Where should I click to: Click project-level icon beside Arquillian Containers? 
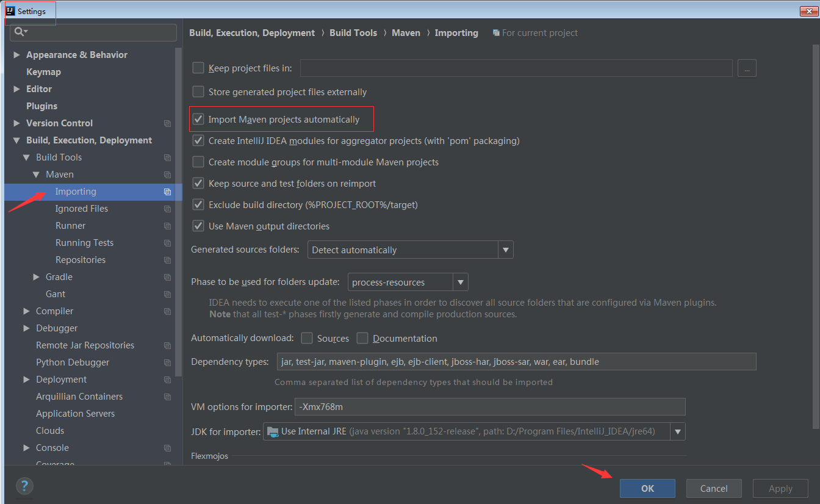click(167, 397)
